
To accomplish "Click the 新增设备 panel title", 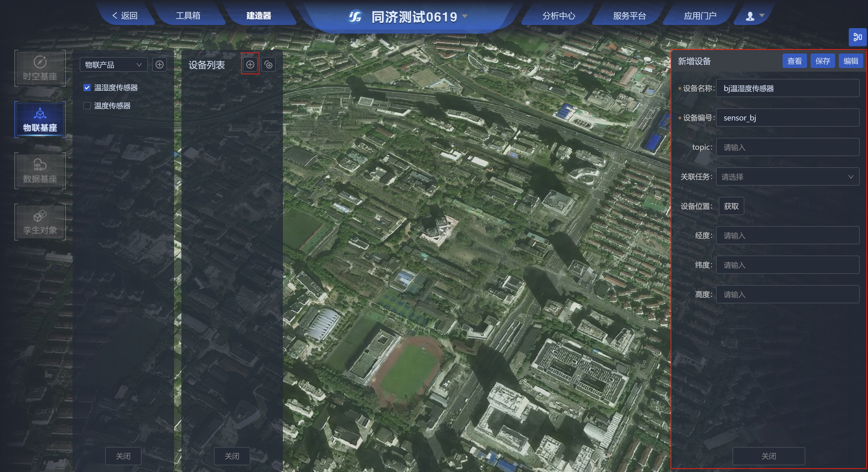I will point(694,61).
